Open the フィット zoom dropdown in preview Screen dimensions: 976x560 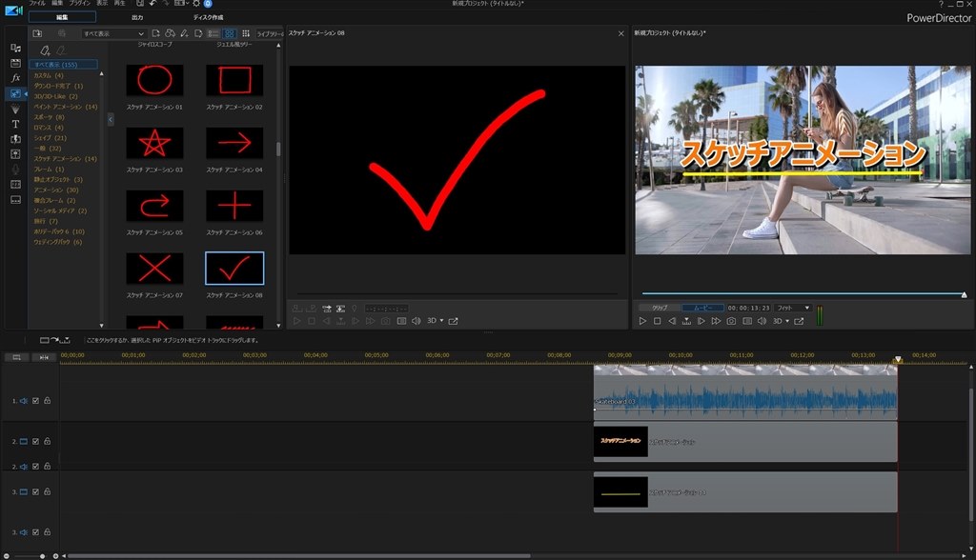tap(793, 308)
